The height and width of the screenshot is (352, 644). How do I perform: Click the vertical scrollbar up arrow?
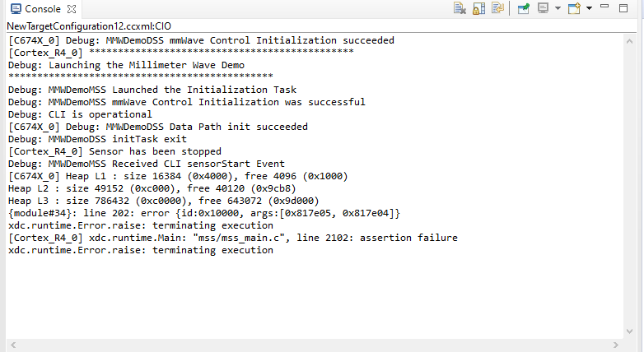[629, 41]
